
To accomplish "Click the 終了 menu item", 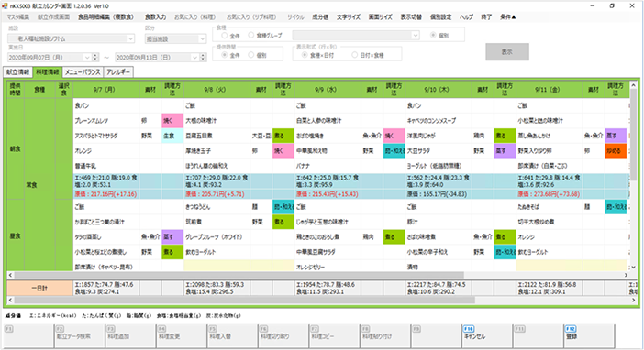I will pos(487,17).
